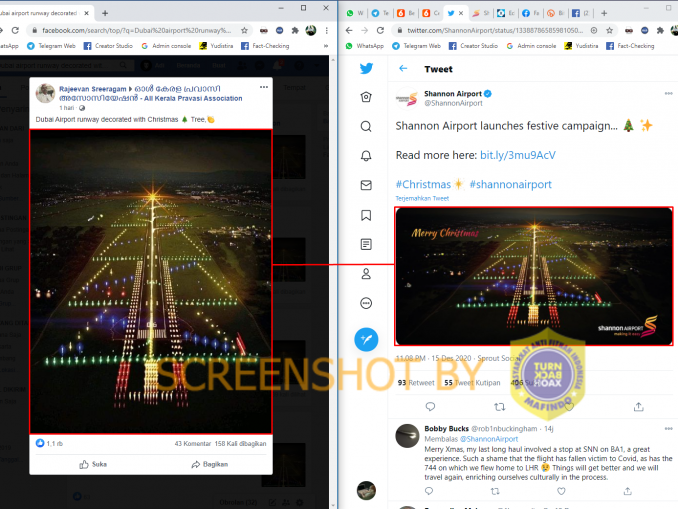Open Twitter lists icon
This screenshot has width=678, height=509.
366,244
